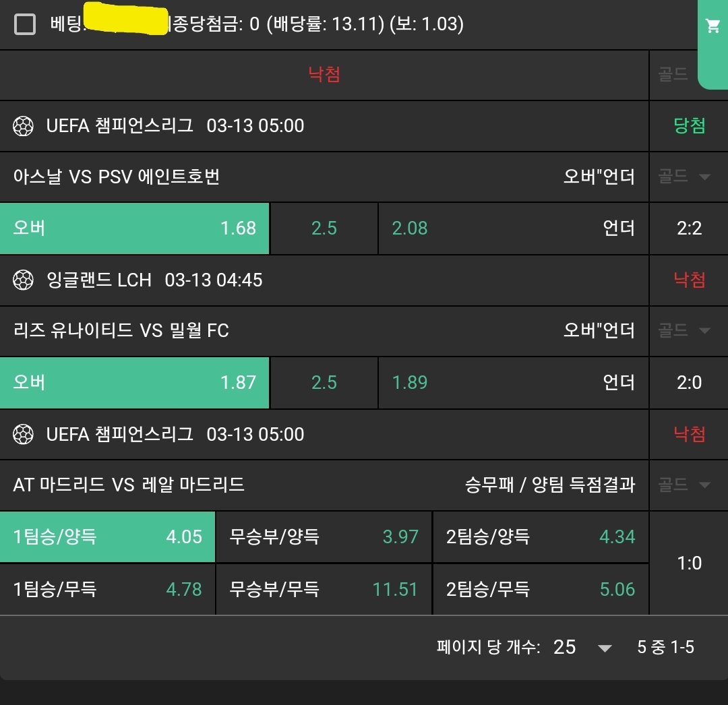This screenshot has width=728, height=705.
Task: Open 골드 dropdown for Arsenal vs PSV
Action: point(684,177)
